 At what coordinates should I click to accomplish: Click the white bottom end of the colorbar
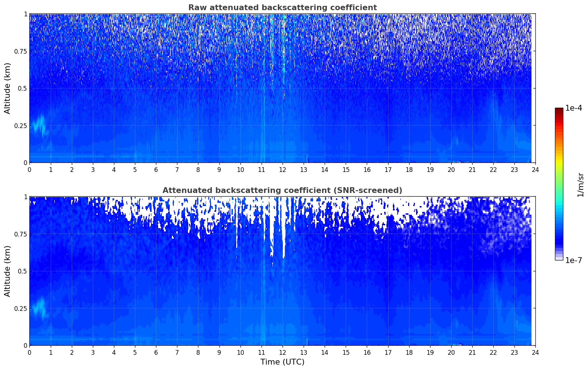click(x=559, y=259)
